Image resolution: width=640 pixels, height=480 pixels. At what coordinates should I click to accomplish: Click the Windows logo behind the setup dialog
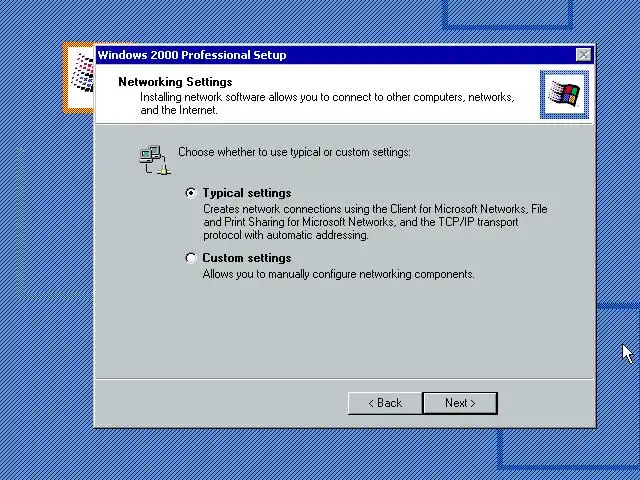click(79, 77)
